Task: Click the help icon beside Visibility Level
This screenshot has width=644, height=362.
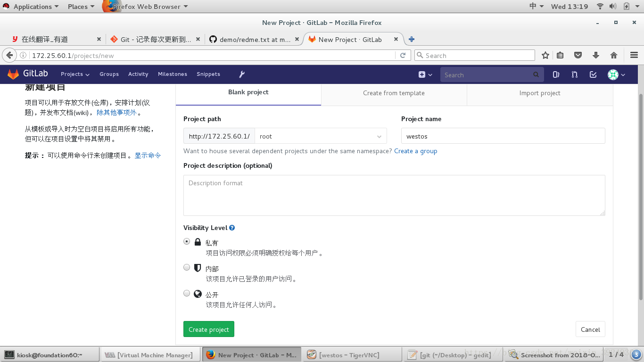Action: (x=232, y=228)
